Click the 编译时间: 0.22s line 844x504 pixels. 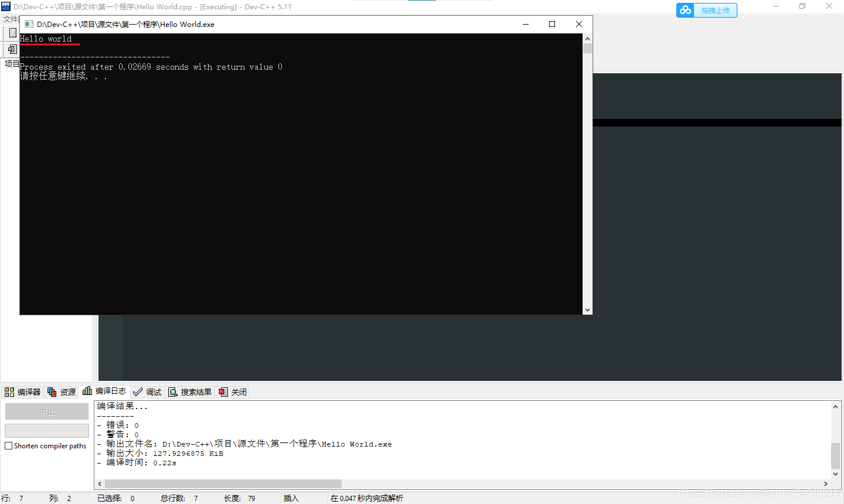(x=137, y=462)
